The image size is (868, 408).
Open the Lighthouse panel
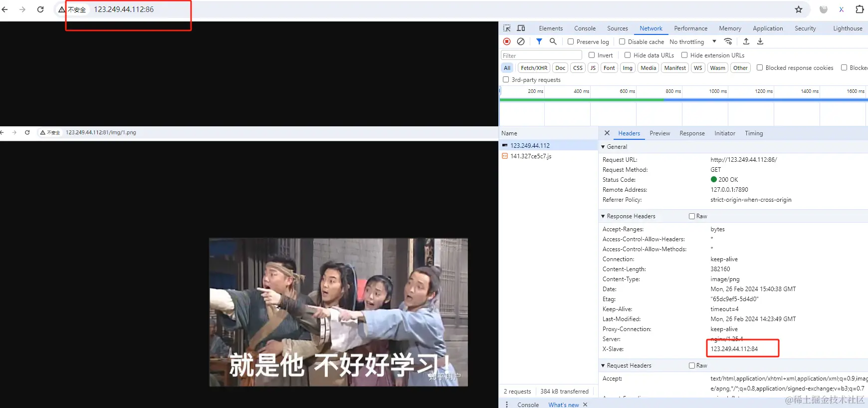[848, 28]
